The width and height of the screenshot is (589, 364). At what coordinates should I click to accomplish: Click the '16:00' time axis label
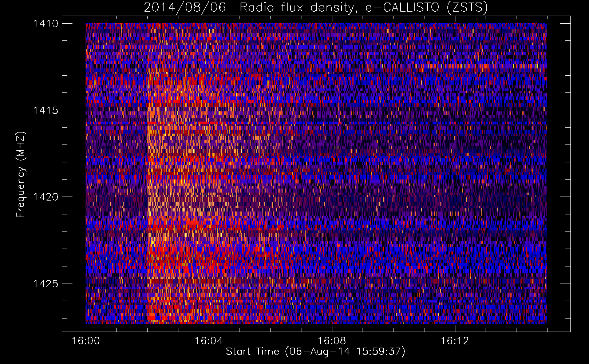point(86,341)
